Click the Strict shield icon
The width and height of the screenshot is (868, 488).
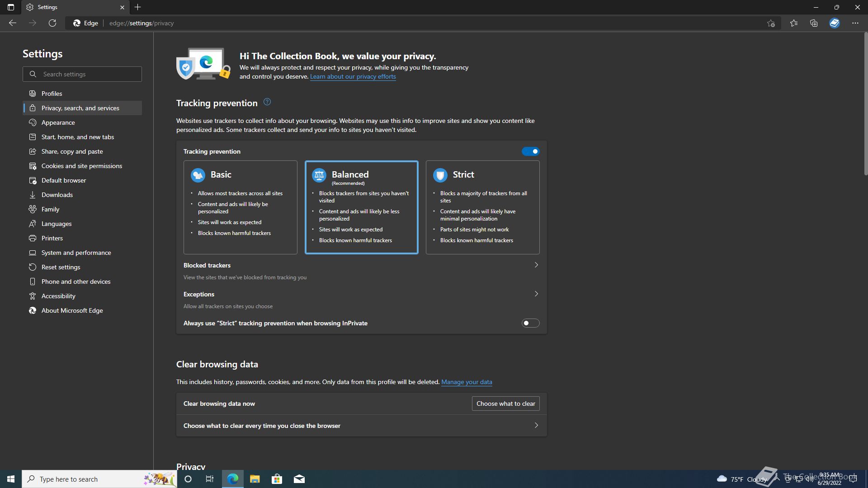pyautogui.click(x=440, y=175)
